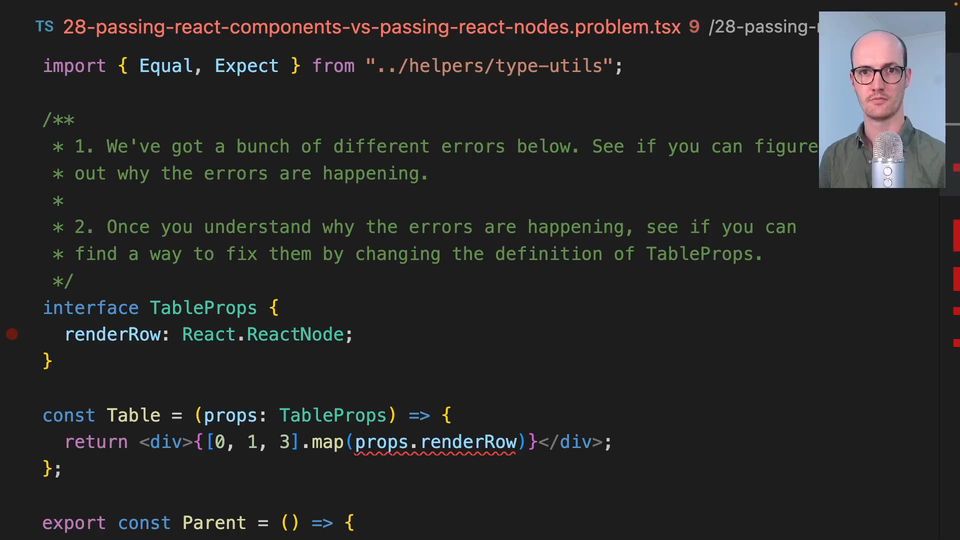Click React.ReactNode type in renderRow definition

pos(267,335)
